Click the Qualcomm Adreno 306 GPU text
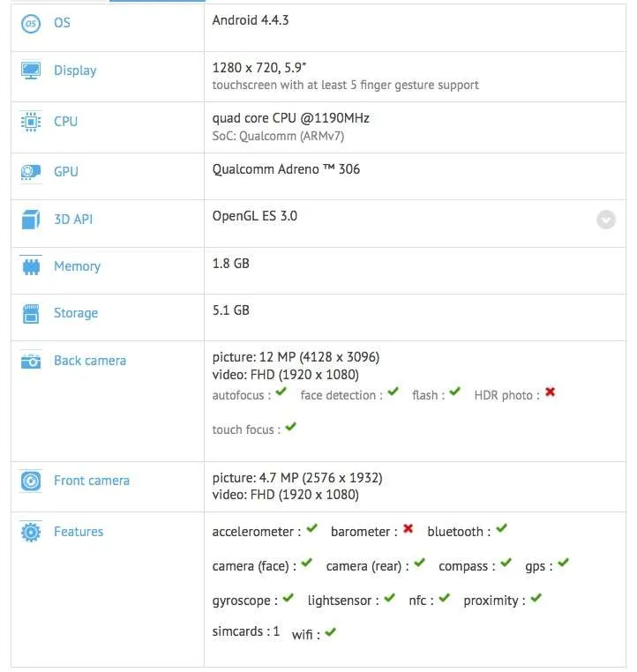Screen dimensions: 637x672 pyautogui.click(x=286, y=169)
